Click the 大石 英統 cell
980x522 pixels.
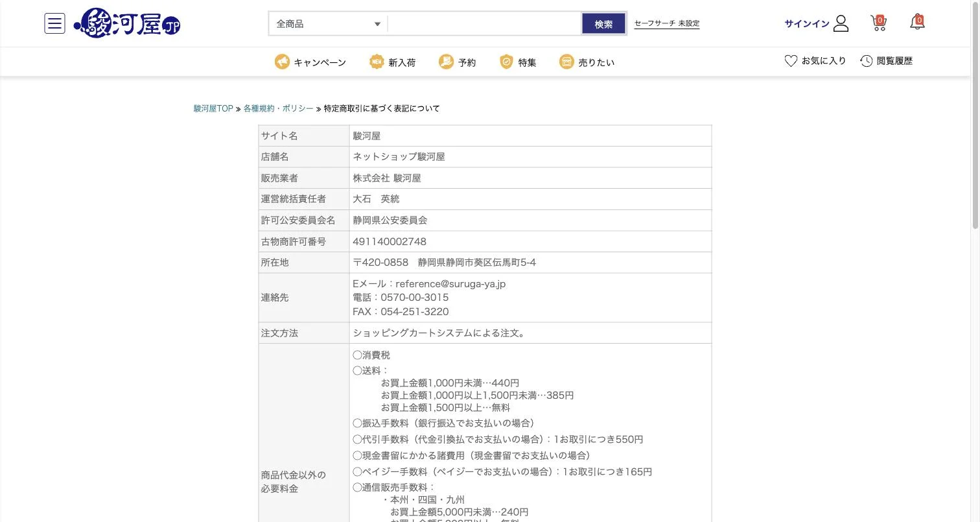(x=530, y=199)
